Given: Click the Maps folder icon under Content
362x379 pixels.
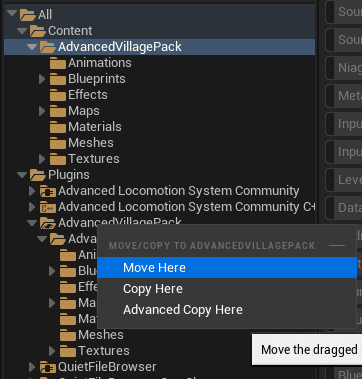Looking at the screenshot, I should click(58, 111).
